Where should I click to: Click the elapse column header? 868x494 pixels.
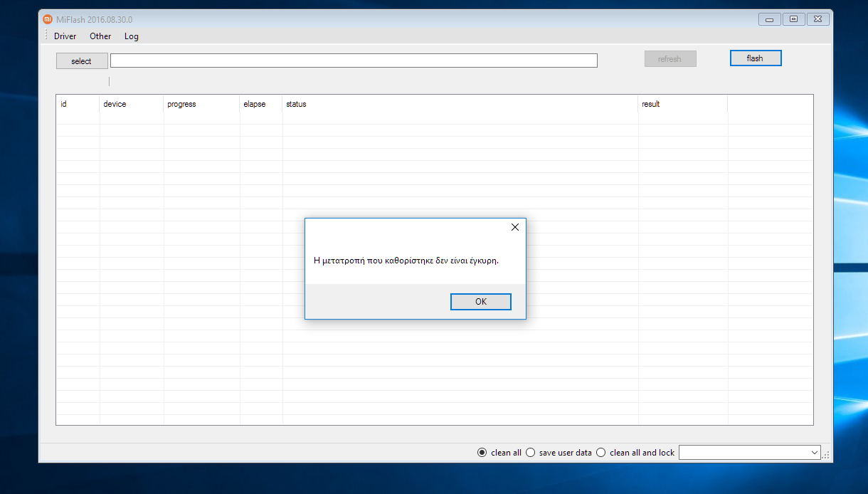[260, 104]
